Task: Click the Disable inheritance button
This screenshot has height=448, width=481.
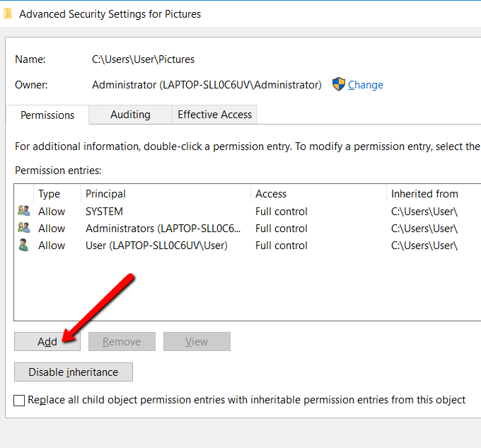Action: coord(74,372)
